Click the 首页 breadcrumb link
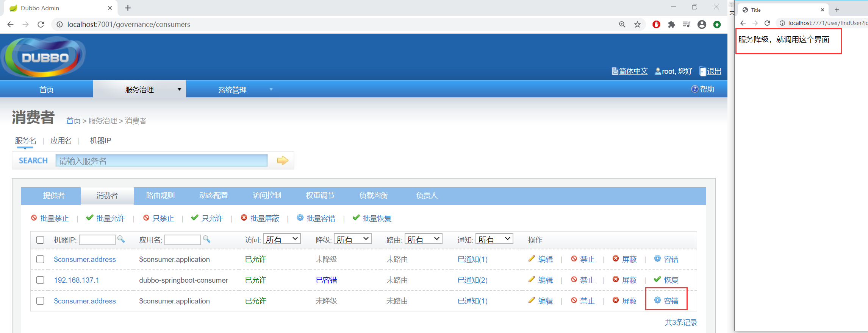This screenshot has width=868, height=333. point(73,121)
